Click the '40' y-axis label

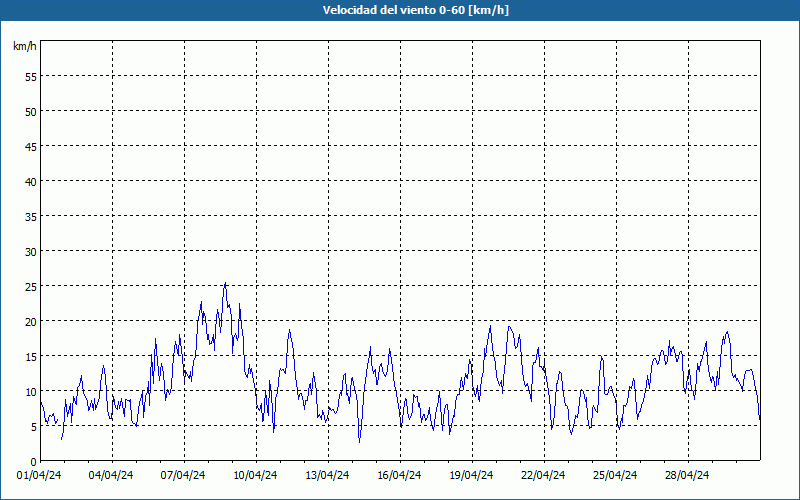[31, 182]
